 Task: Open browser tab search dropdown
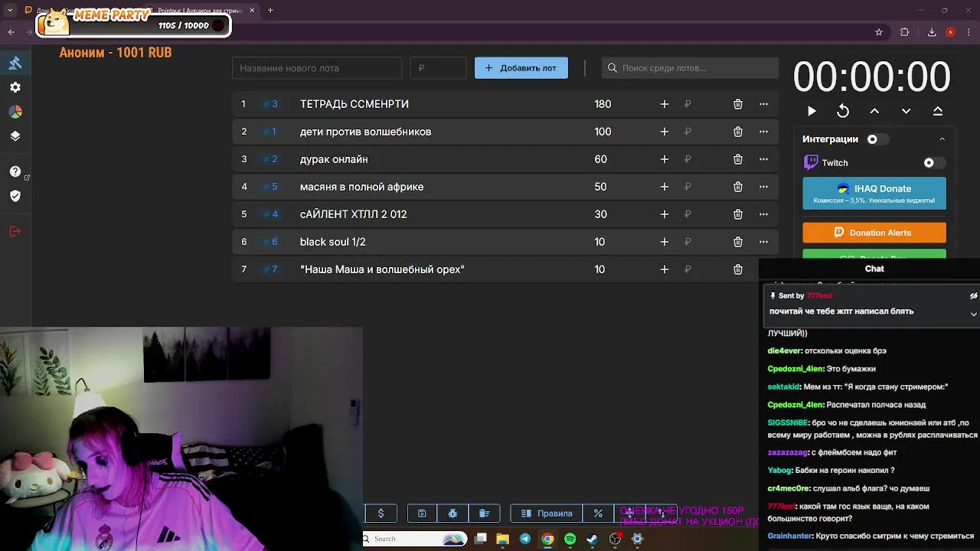pyautogui.click(x=11, y=10)
